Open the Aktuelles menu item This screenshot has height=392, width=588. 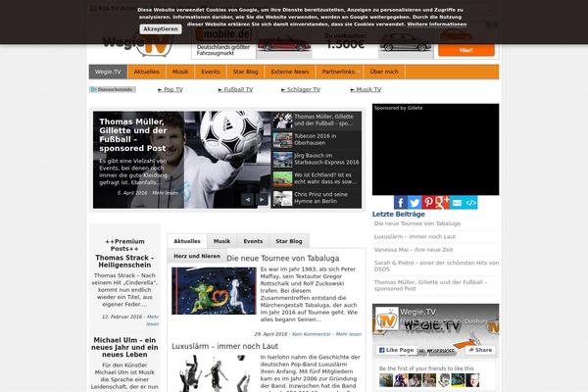(x=147, y=72)
